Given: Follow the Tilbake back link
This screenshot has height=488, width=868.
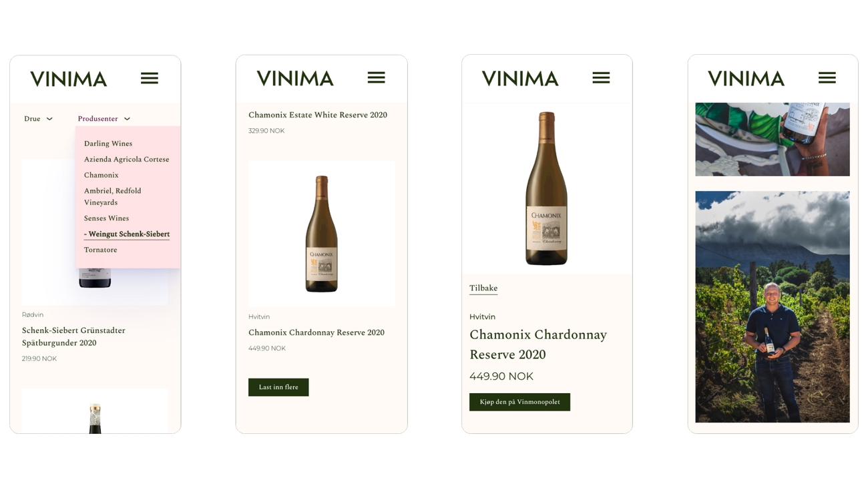Looking at the screenshot, I should point(483,288).
